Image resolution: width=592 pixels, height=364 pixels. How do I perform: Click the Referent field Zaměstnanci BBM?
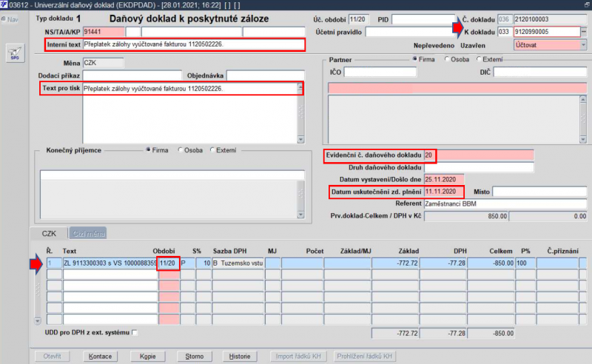point(505,204)
